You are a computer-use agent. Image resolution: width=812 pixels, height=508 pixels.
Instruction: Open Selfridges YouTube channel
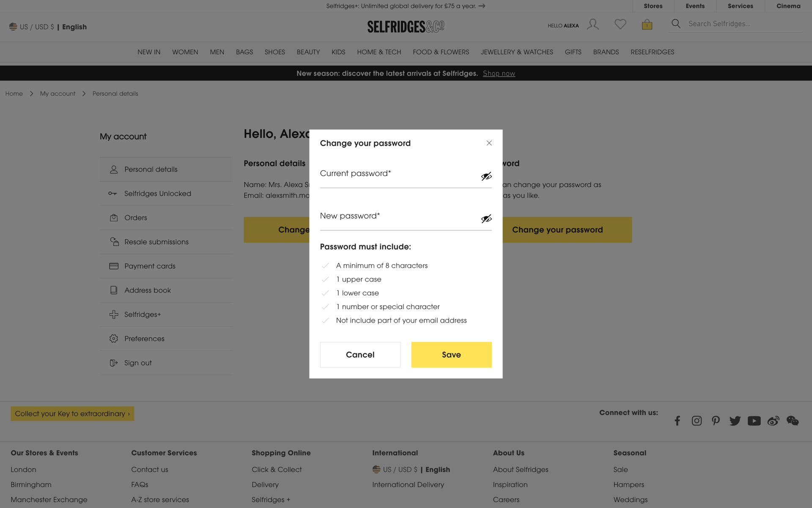pos(754,420)
